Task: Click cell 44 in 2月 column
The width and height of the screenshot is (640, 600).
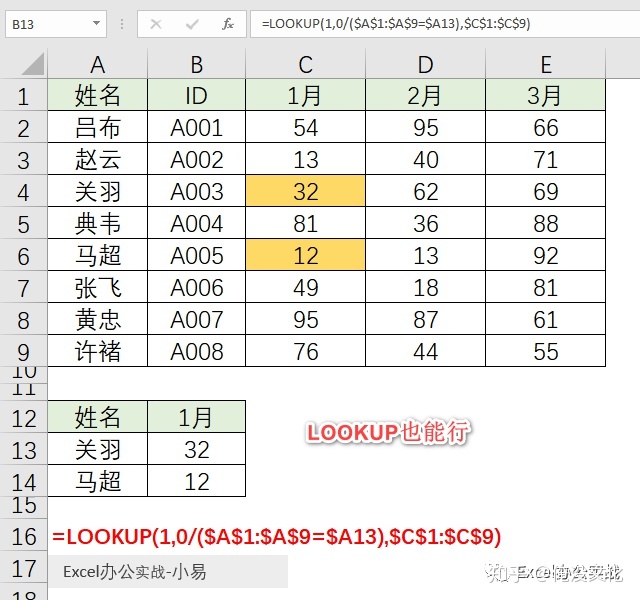Action: 425,351
